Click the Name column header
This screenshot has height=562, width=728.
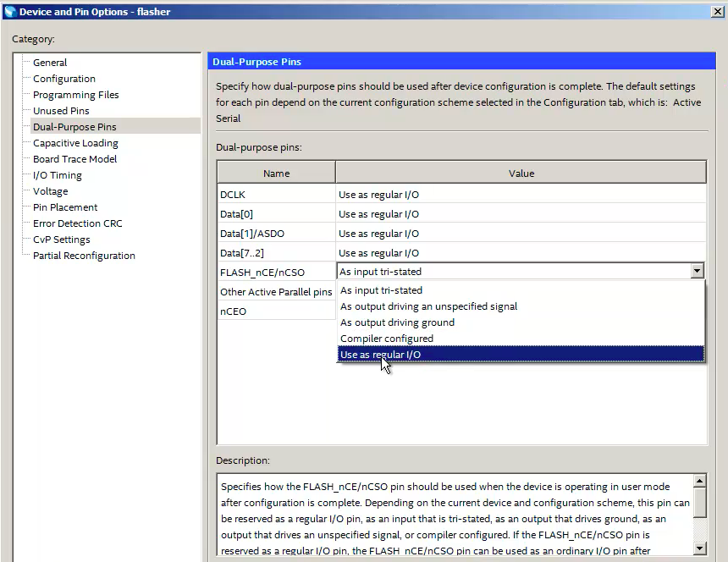pos(276,174)
